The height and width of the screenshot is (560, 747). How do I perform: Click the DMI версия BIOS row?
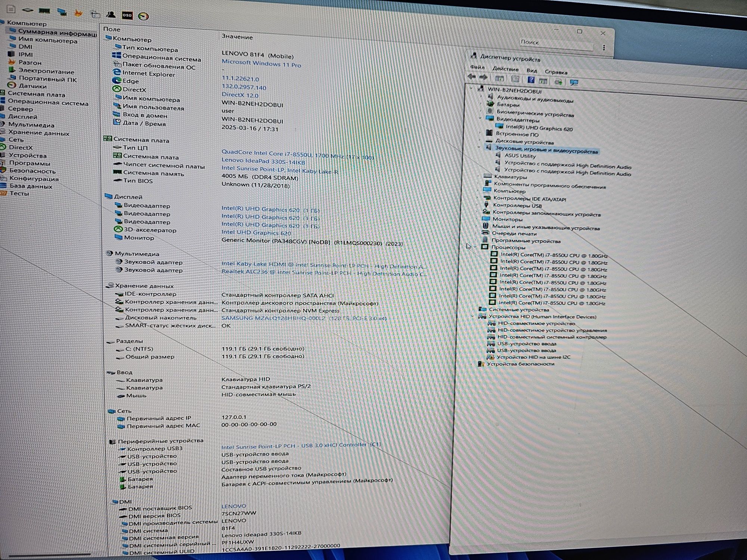[154, 516]
